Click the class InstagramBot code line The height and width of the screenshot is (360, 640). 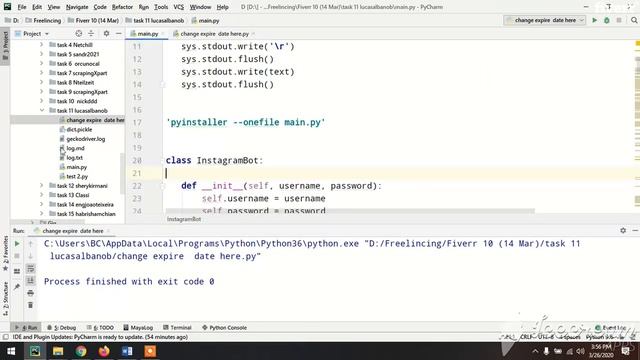pos(214,160)
